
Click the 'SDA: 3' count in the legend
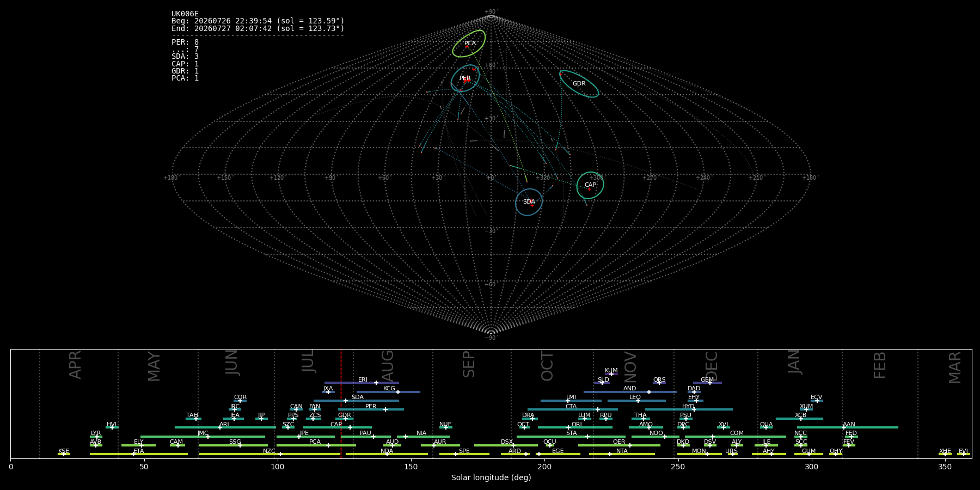185,57
